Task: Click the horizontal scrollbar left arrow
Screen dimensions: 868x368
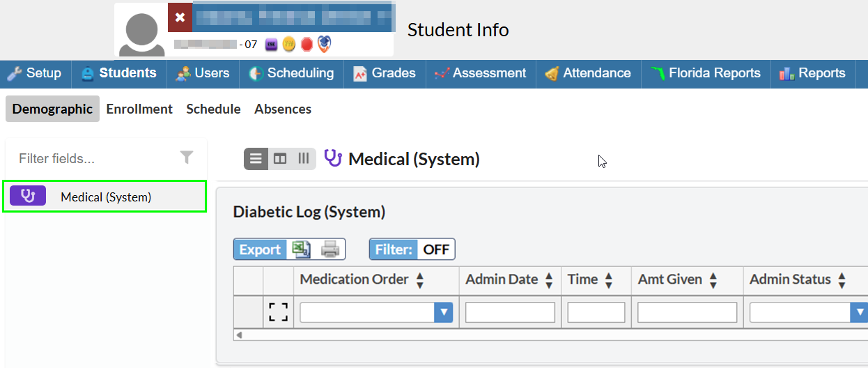Action: 240,335
